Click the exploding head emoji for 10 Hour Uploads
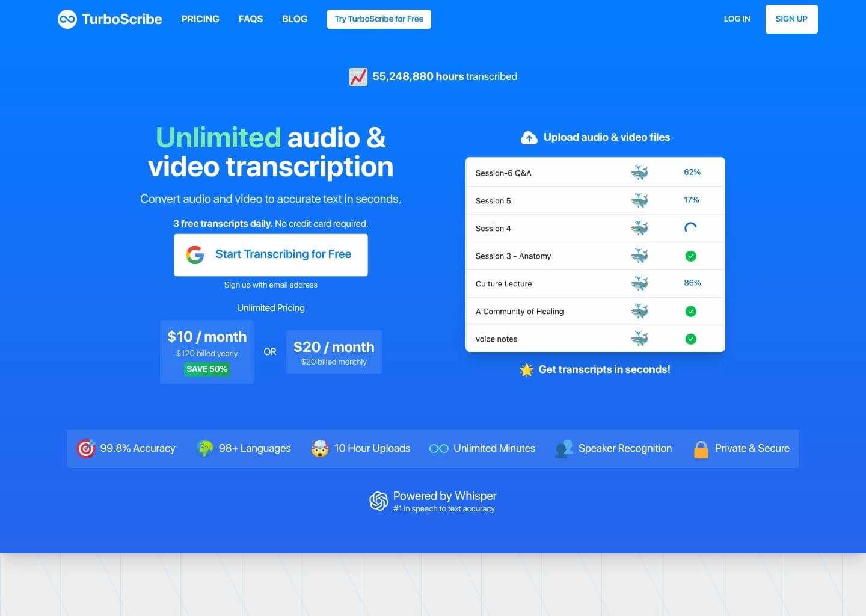Viewport: 866px width, 616px height. pyautogui.click(x=320, y=449)
